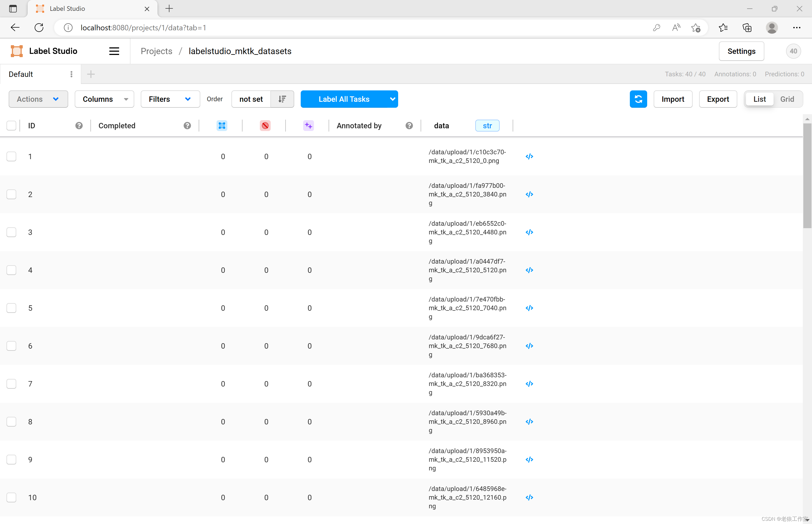This screenshot has width=812, height=524.
Task: Select the checkbox for task 3
Action: coord(12,232)
